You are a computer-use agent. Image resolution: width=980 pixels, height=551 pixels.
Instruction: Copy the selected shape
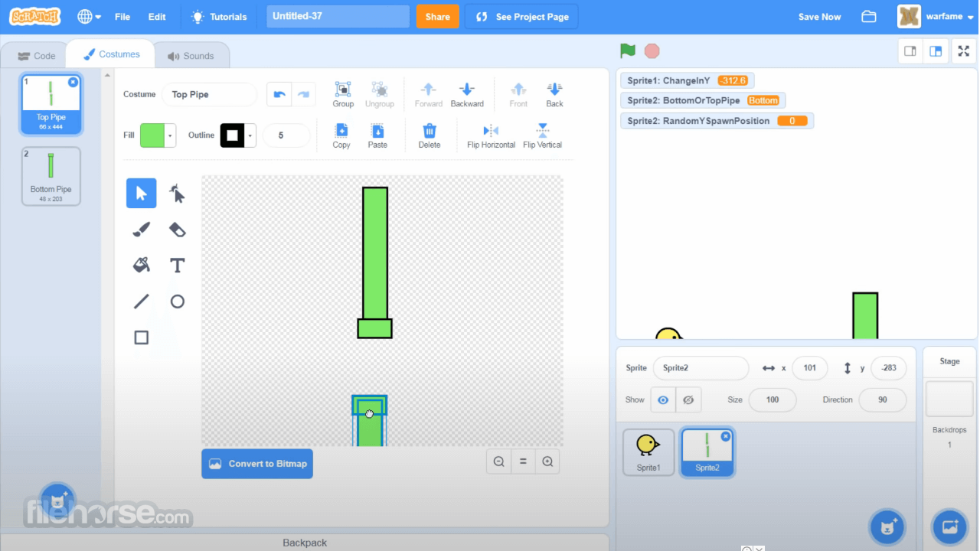[341, 135]
